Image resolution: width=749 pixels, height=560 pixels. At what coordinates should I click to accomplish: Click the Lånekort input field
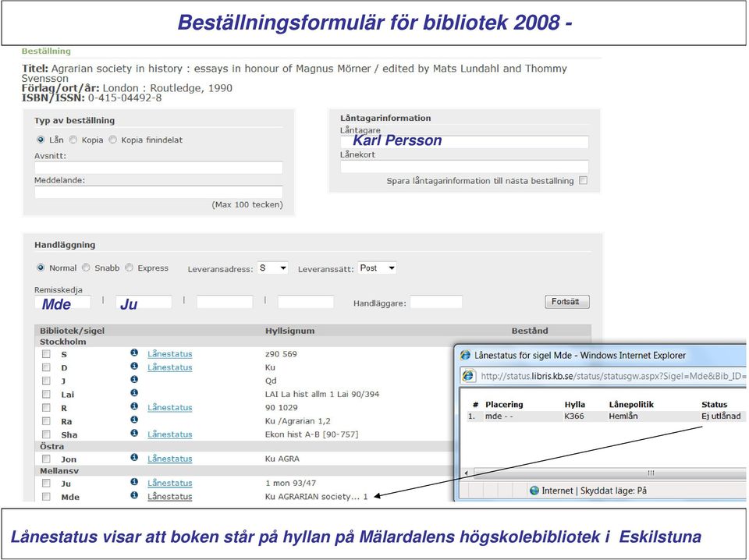tap(464, 166)
